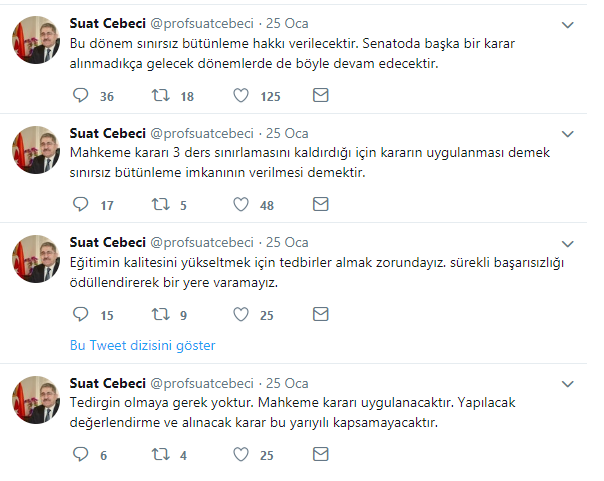Open '25 Oca' timestamp of 'Tedirgin olmaya' tweet

tap(287, 383)
